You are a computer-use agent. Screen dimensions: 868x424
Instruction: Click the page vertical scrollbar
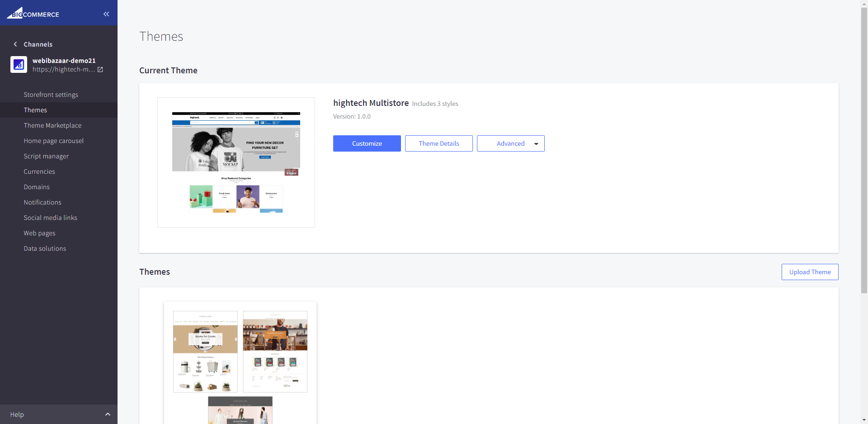coord(864,149)
